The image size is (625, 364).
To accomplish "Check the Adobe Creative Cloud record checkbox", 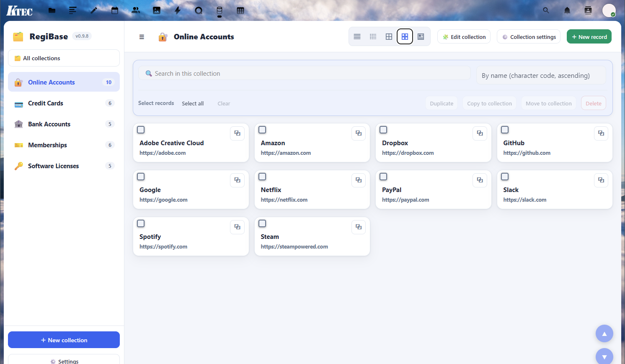I will 141,130.
